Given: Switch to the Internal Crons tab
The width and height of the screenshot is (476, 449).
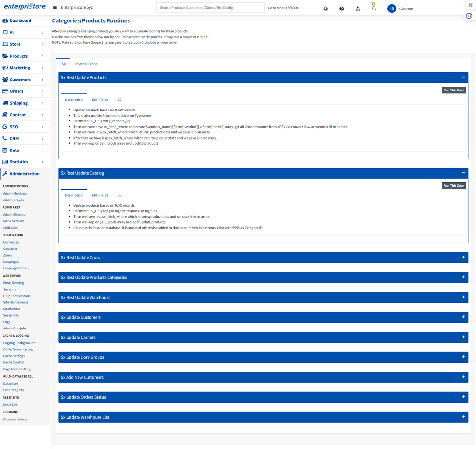Looking at the screenshot, I should click(86, 64).
